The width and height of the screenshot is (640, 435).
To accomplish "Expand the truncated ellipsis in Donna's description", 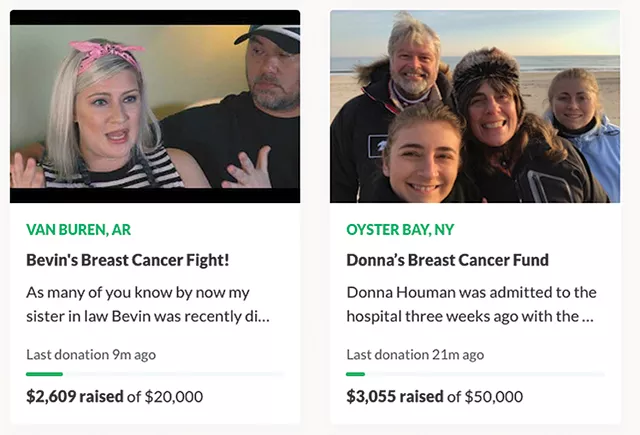I will click(589, 317).
